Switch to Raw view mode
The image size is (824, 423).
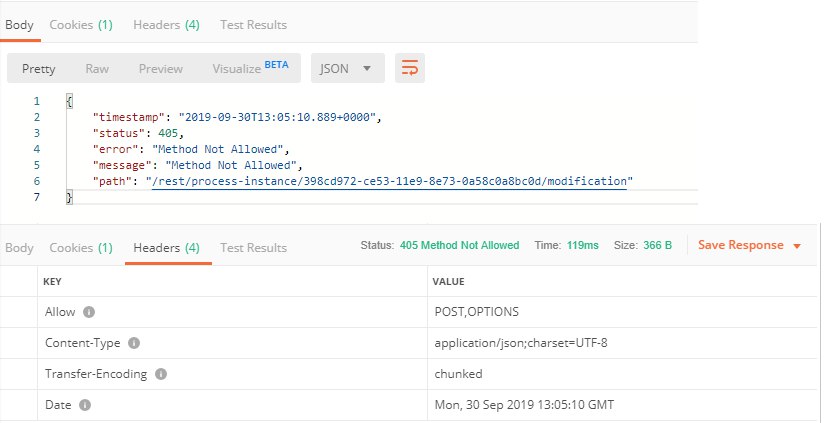click(97, 69)
